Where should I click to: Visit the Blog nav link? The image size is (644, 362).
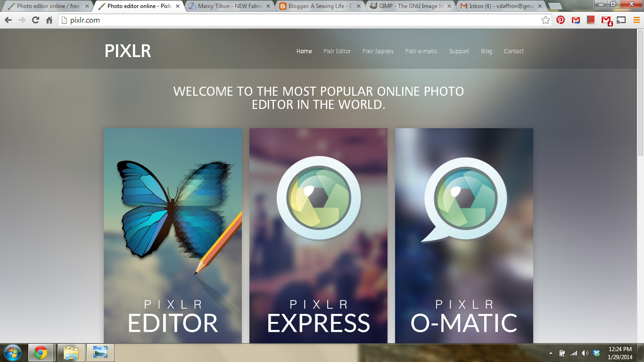pyautogui.click(x=487, y=51)
